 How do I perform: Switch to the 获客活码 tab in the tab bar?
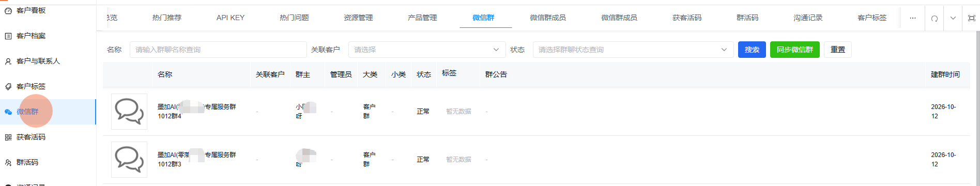coord(687,18)
